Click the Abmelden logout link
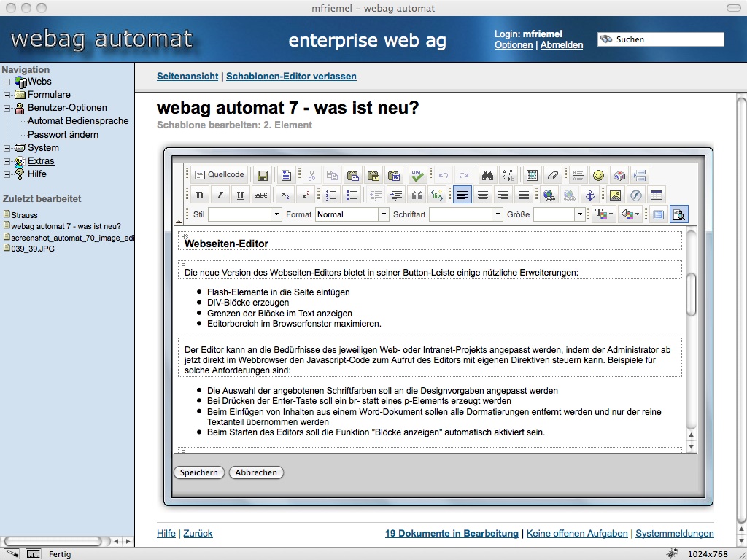 coord(561,45)
